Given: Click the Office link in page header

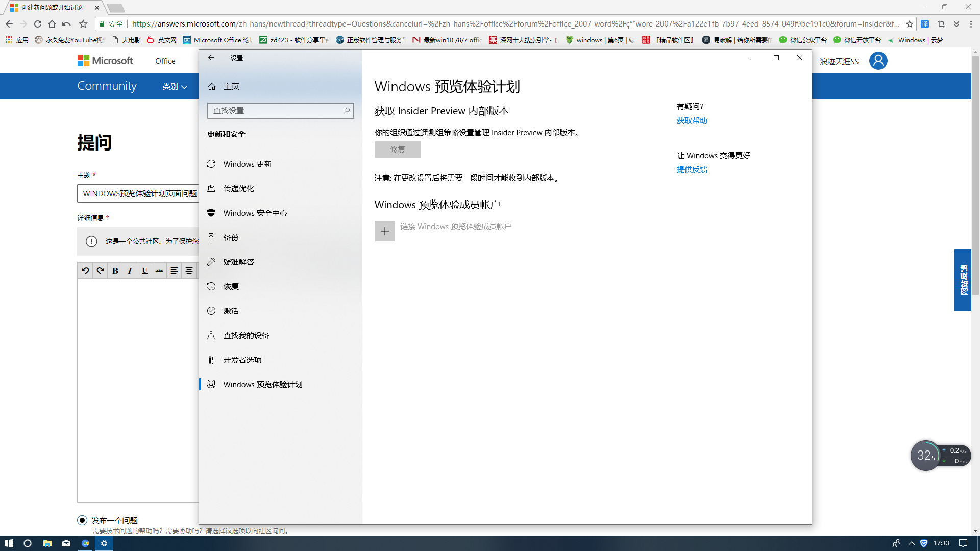Looking at the screenshot, I should pyautogui.click(x=165, y=61).
